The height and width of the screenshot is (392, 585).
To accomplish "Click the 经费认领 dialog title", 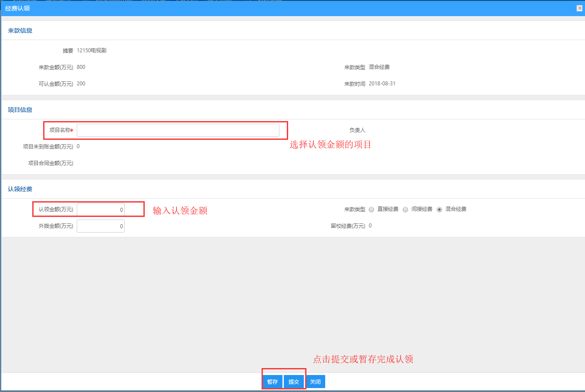I will click(17, 8).
